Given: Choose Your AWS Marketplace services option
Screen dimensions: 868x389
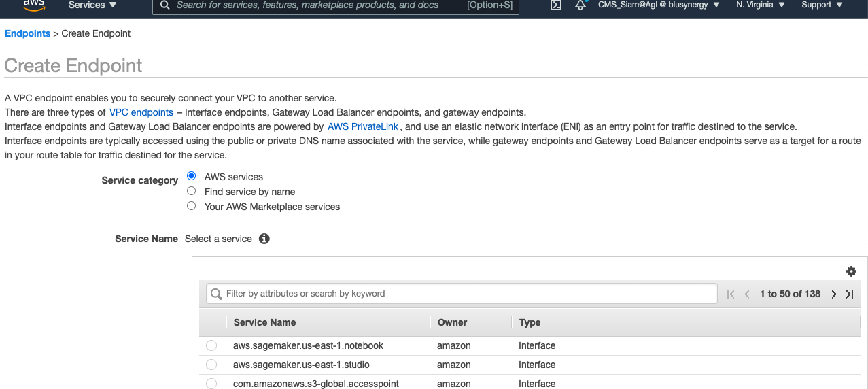Looking at the screenshot, I should pos(191,206).
